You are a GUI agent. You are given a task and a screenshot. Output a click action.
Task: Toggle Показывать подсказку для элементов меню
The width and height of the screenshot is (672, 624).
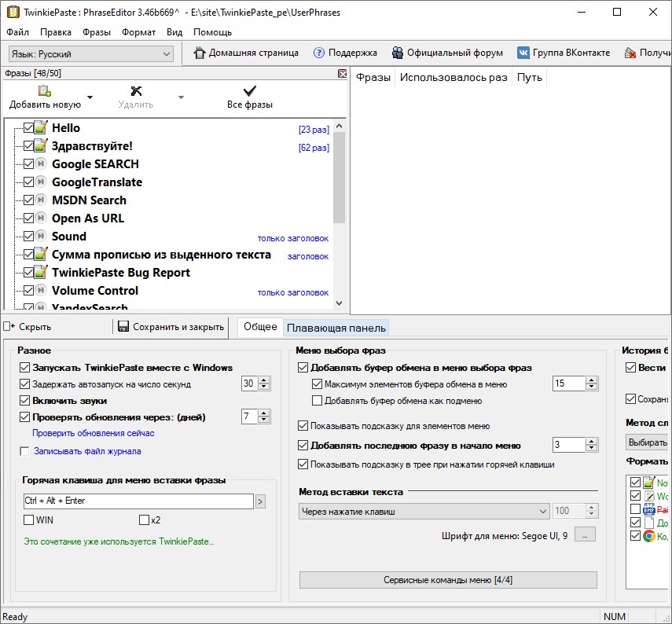[303, 426]
